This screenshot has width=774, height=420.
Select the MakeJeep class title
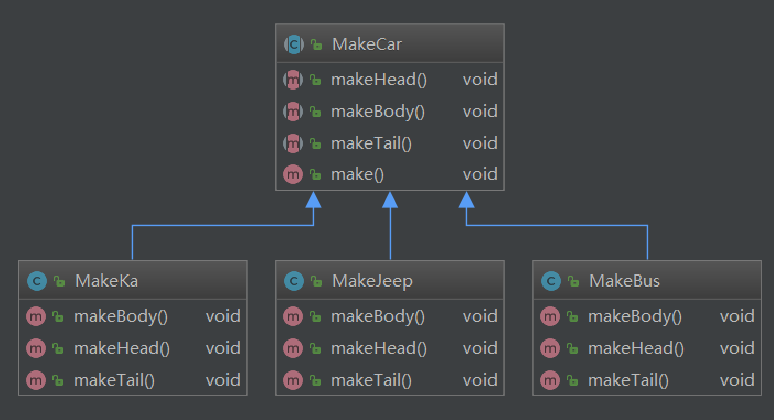(x=372, y=281)
